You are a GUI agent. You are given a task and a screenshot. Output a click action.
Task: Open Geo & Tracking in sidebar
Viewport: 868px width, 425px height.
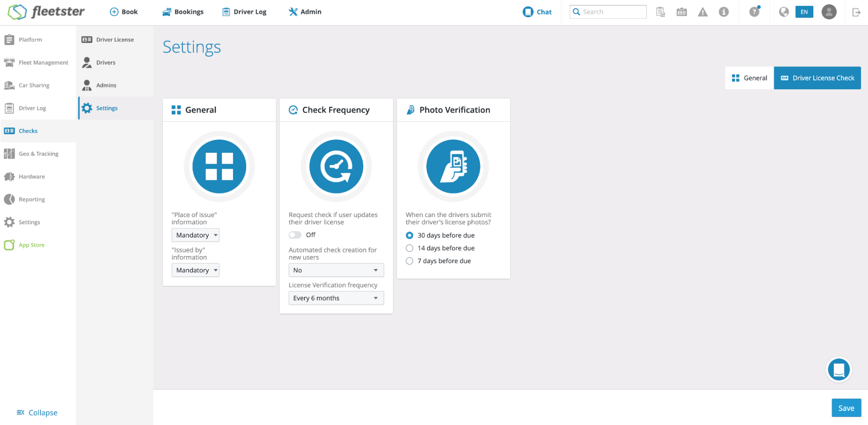[38, 154]
